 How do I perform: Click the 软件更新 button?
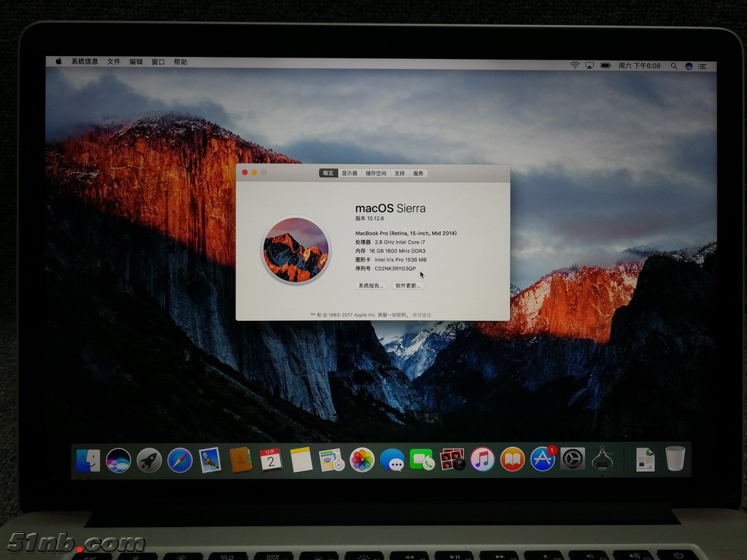(408, 286)
